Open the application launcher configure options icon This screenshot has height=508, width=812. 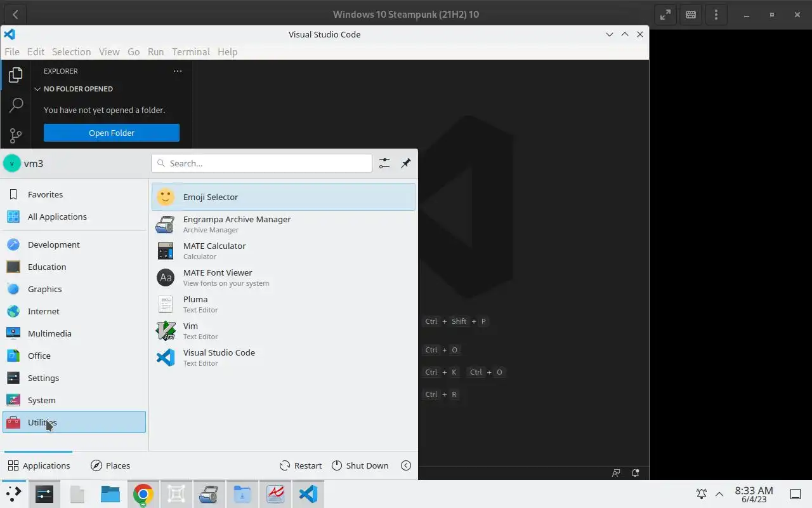click(x=384, y=163)
